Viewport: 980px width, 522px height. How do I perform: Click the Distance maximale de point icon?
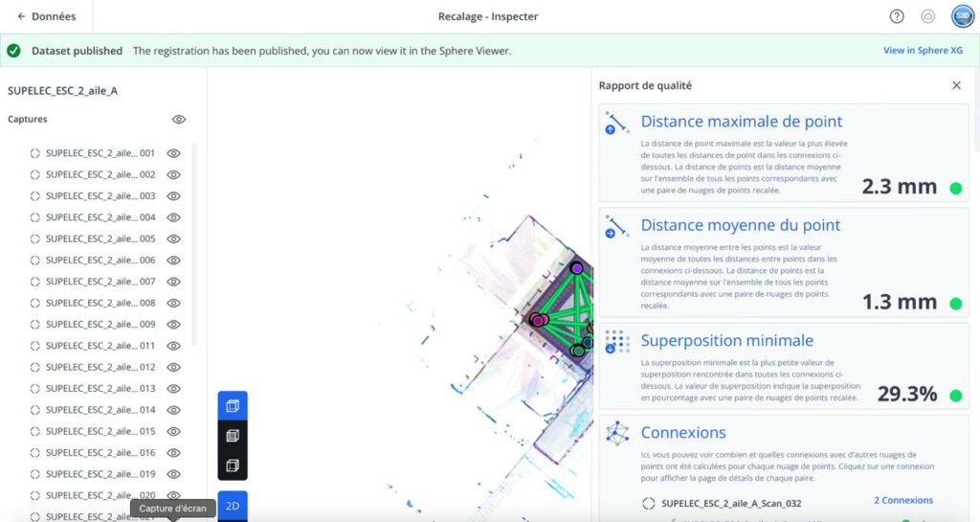616,124
